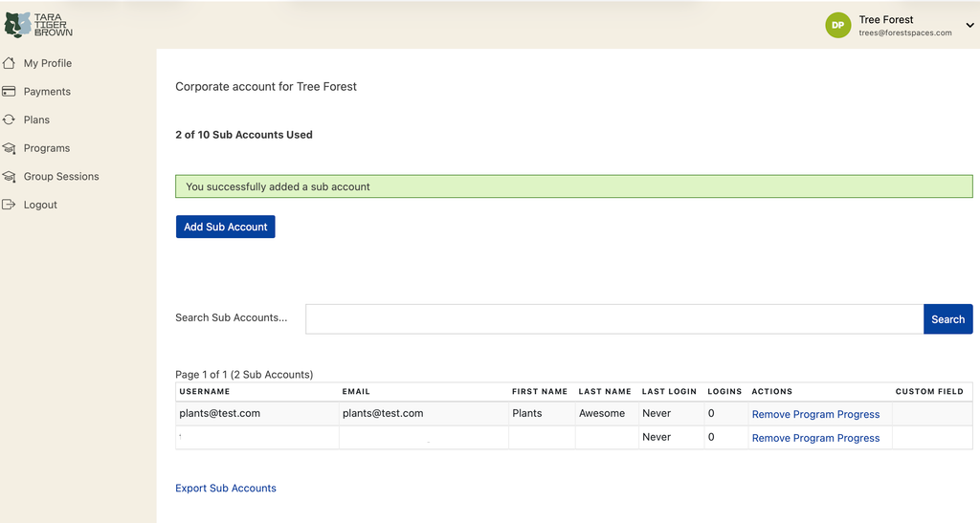The width and height of the screenshot is (980, 523).
Task: Click 'Page 1 of 1 (2 Sub Accounts)' text
Action: pyautogui.click(x=244, y=375)
